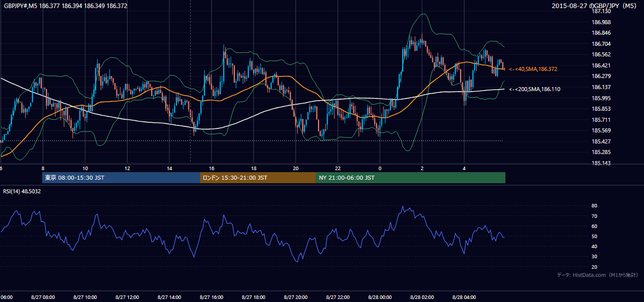644x302 pixels.
Task: Click the 8/27 20:00 bottom time label
Action: click(296, 297)
